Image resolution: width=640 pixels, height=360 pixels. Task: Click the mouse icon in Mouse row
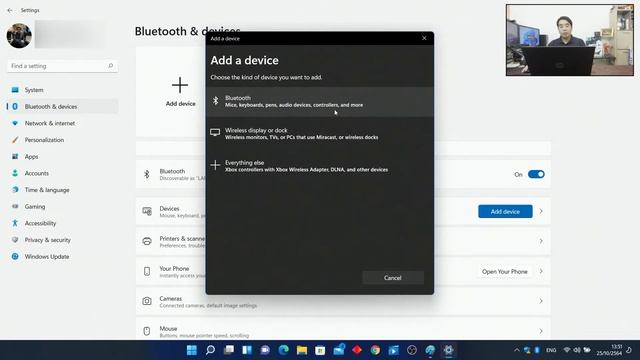click(x=147, y=331)
